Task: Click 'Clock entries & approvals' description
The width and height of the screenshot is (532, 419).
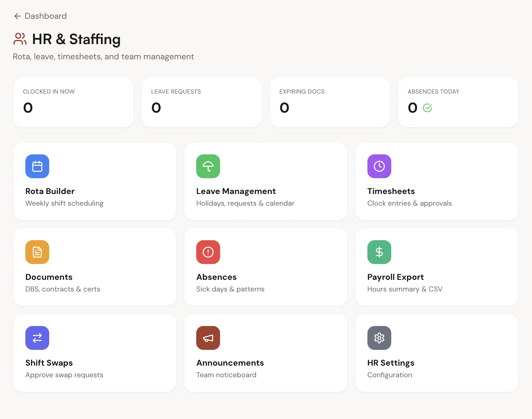Action: coord(409,203)
